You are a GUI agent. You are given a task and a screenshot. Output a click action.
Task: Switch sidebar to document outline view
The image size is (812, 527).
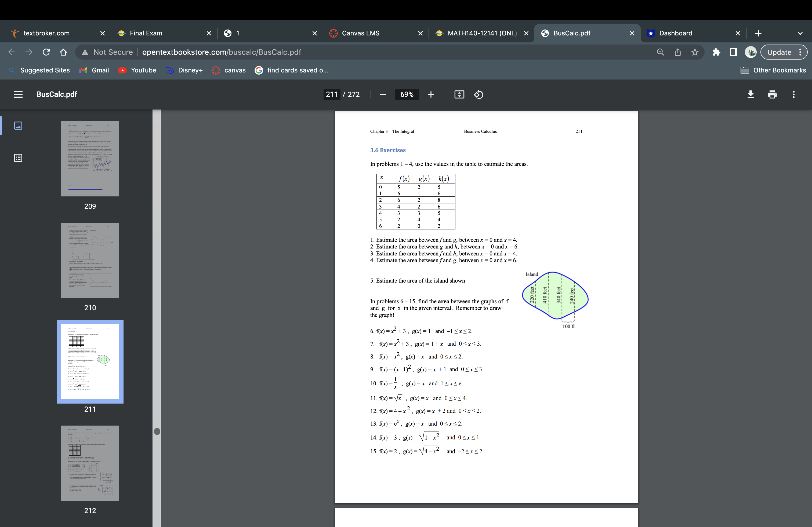[18, 158]
